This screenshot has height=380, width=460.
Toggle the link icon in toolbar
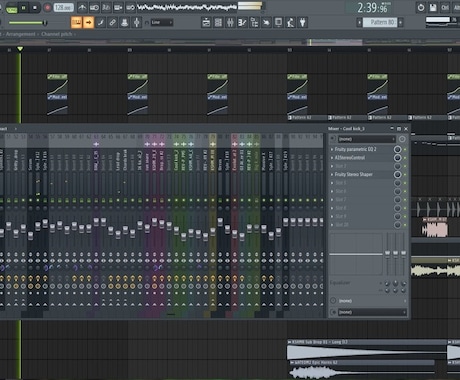[x=113, y=22]
